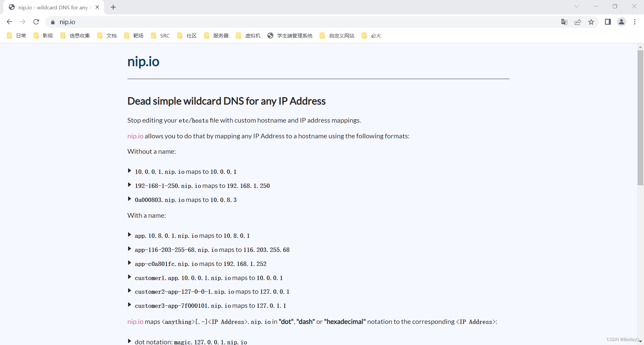Restore down the browser window
Screen dimensions: 644x345
coord(615,6)
